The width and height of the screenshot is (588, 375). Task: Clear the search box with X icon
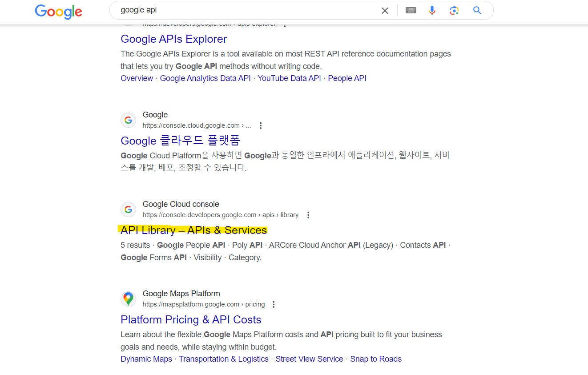coord(385,10)
